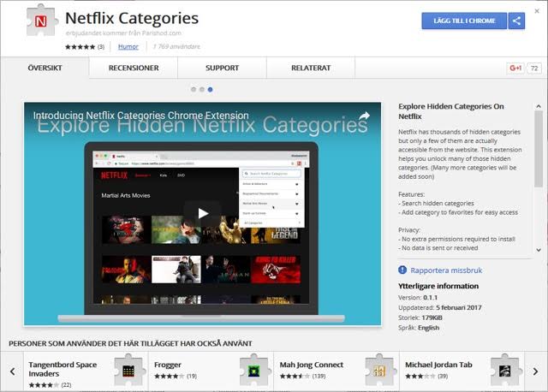Open Tangentbord Space Invaders title
The width and height of the screenshot is (548, 392).
coord(63,369)
